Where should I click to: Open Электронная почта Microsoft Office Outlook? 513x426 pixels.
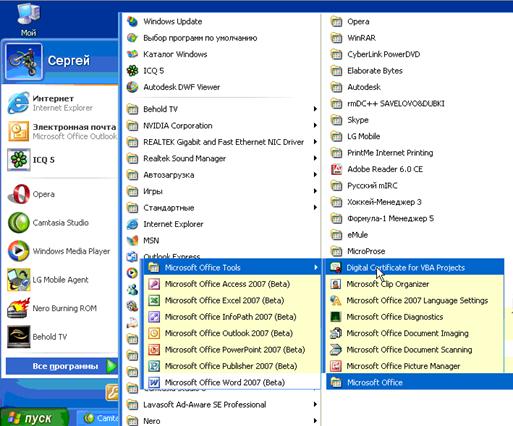(61, 131)
